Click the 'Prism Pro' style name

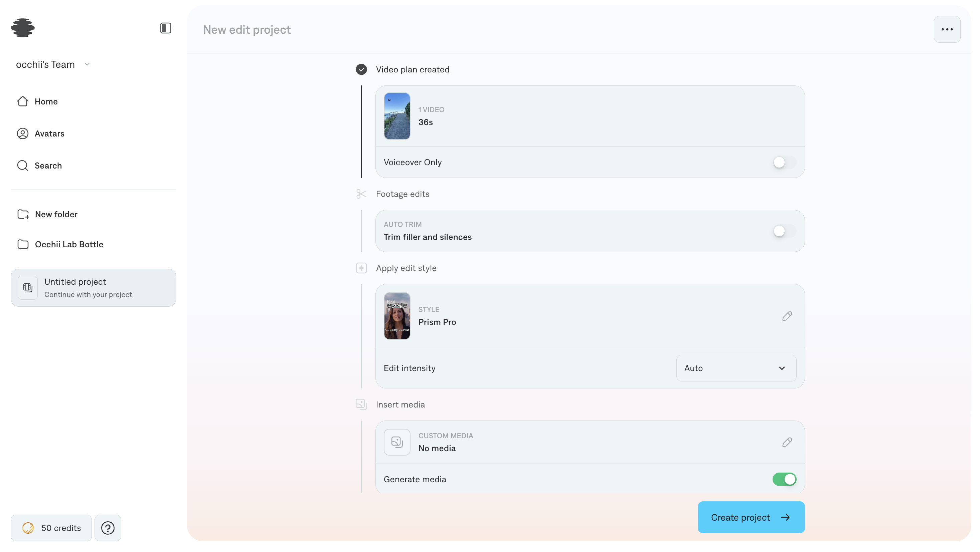[437, 322]
